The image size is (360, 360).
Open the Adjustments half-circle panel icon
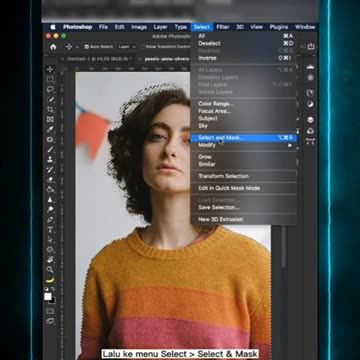click(x=310, y=105)
